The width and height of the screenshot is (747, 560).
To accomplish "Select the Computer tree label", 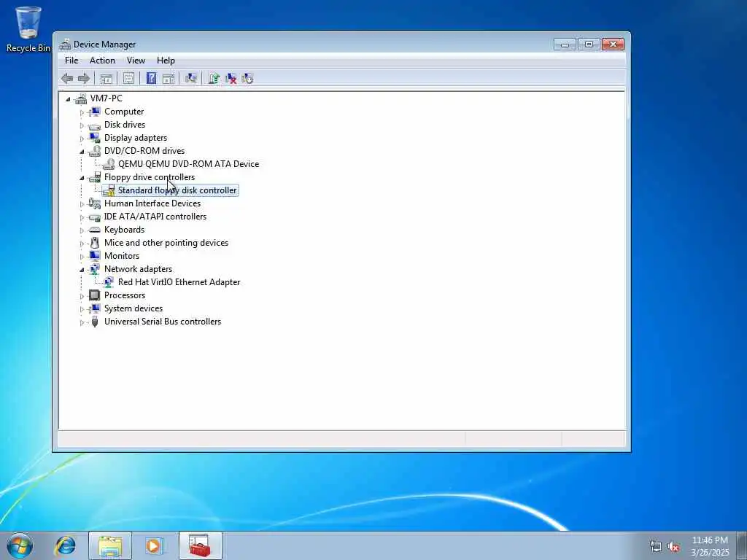I will click(x=124, y=112).
